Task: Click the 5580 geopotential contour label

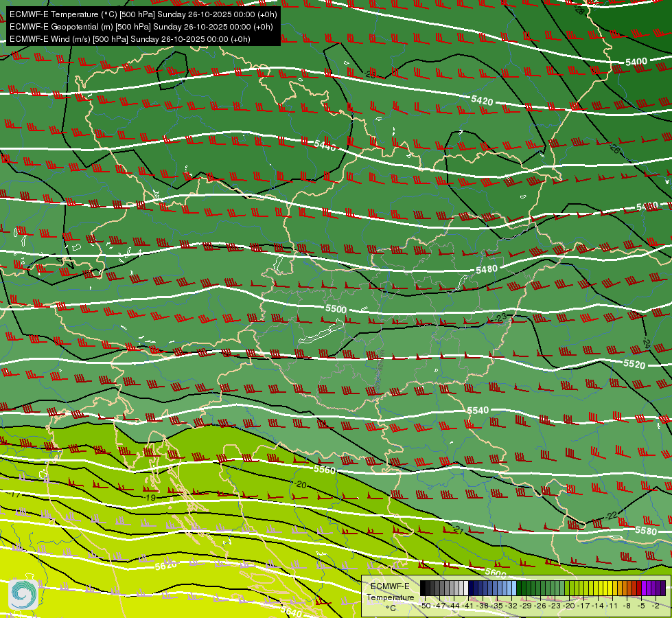Action: 645,531
